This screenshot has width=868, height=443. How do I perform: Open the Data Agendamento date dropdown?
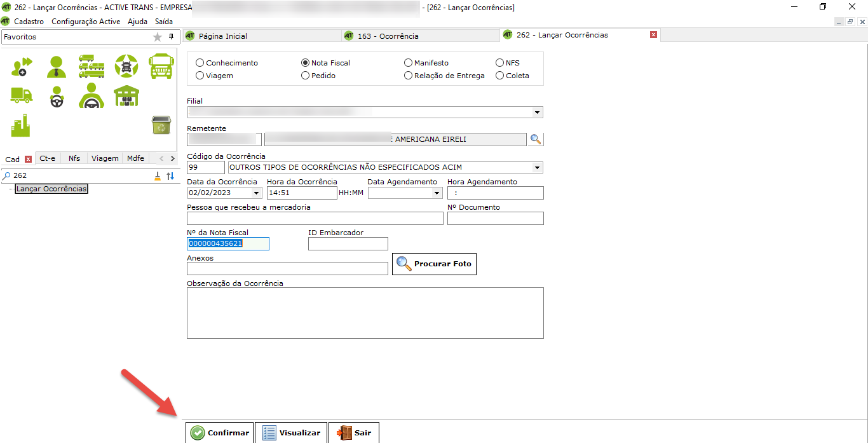[437, 193]
